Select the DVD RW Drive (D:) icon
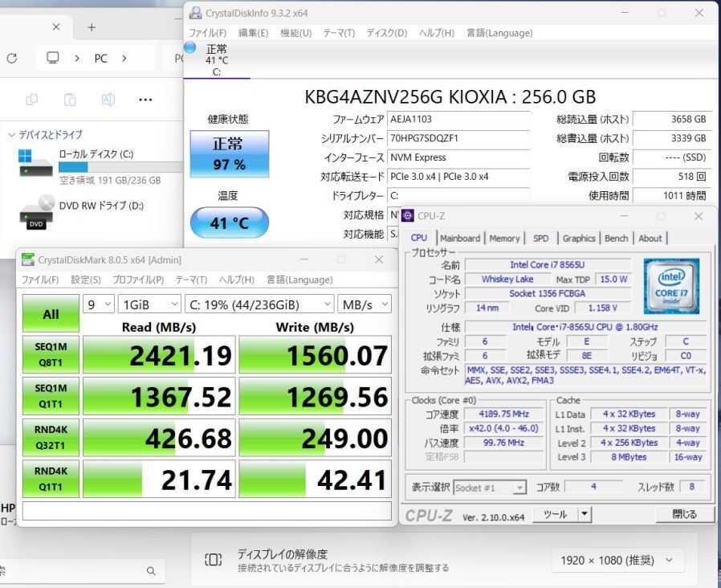This screenshot has width=721, height=588. (36, 212)
